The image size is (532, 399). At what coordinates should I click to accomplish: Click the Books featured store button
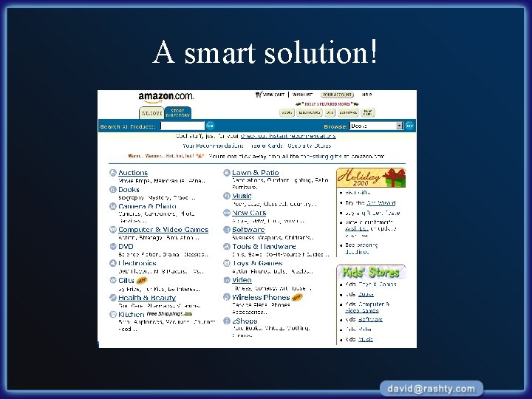[x=287, y=112]
